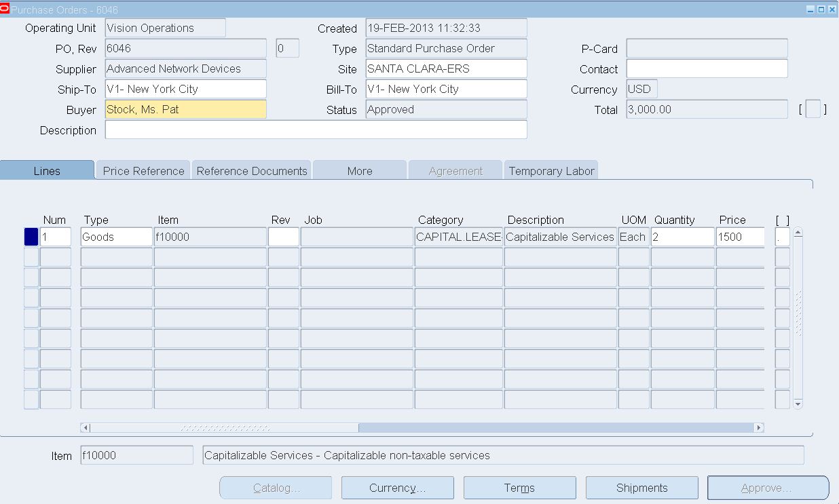Click the Created date field
Viewport: 839px width, 504px height.
(x=447, y=28)
